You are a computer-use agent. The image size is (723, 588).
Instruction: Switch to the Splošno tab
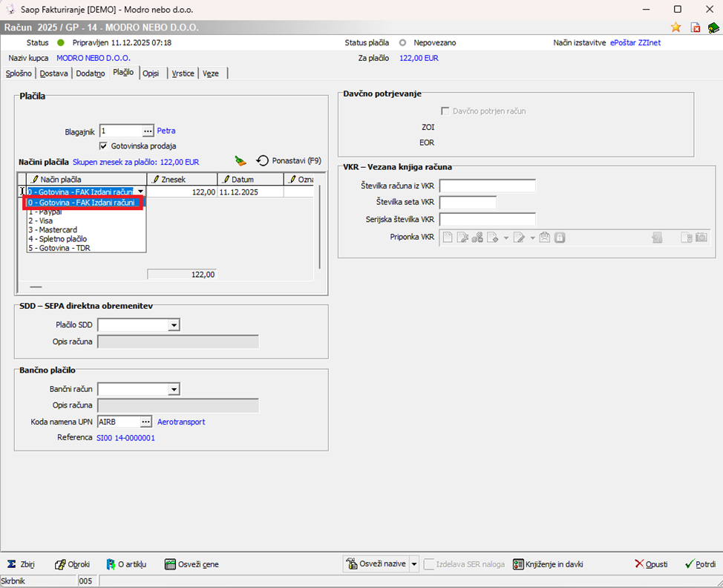click(19, 73)
